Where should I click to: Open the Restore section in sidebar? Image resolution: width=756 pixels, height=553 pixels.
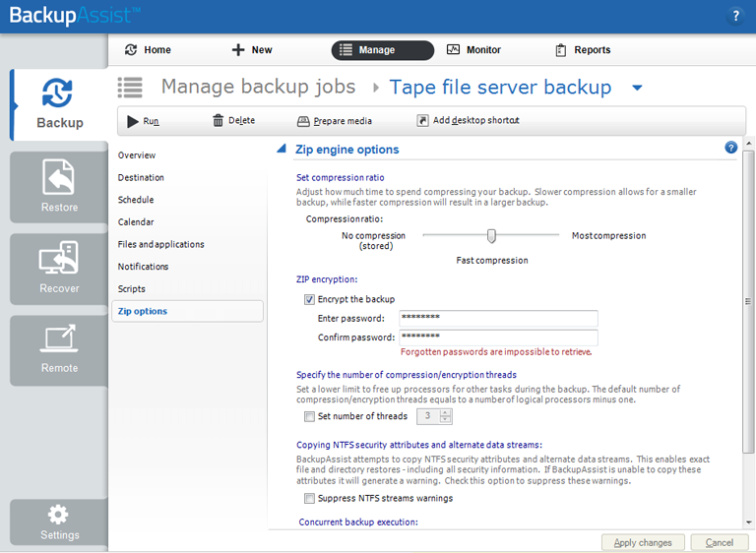[59, 187]
